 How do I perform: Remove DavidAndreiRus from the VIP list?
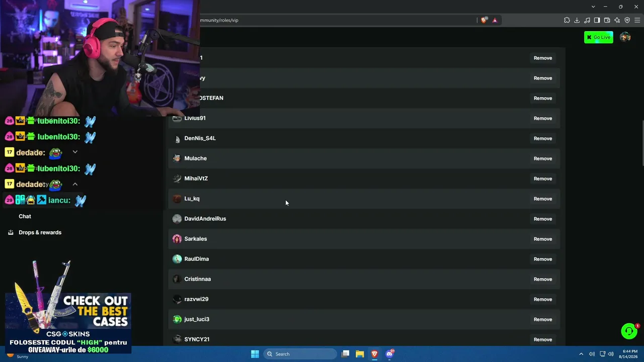coord(543,219)
